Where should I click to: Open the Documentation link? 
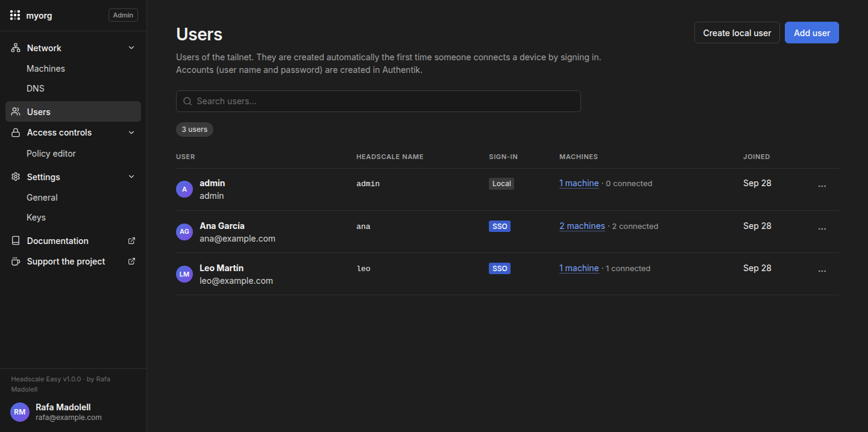pos(73,241)
